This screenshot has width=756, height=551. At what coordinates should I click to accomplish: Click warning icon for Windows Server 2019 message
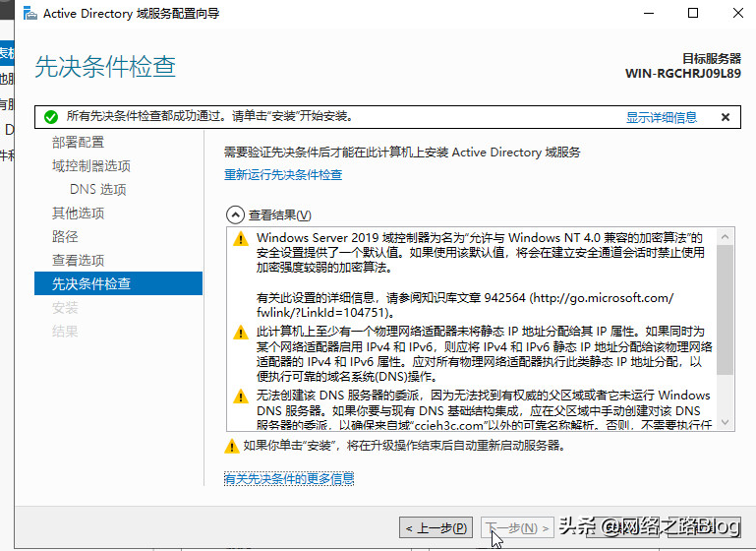241,238
